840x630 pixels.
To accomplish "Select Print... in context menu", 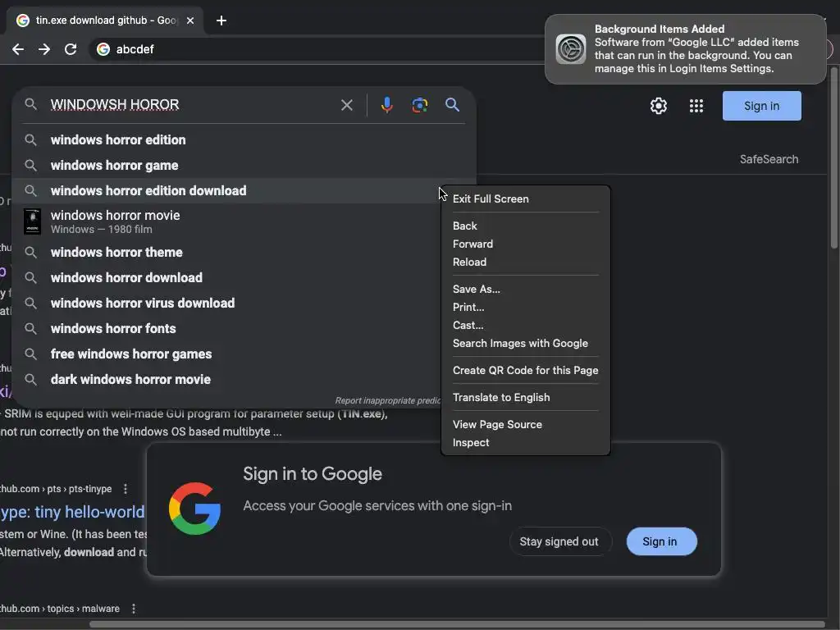I will (526, 308).
